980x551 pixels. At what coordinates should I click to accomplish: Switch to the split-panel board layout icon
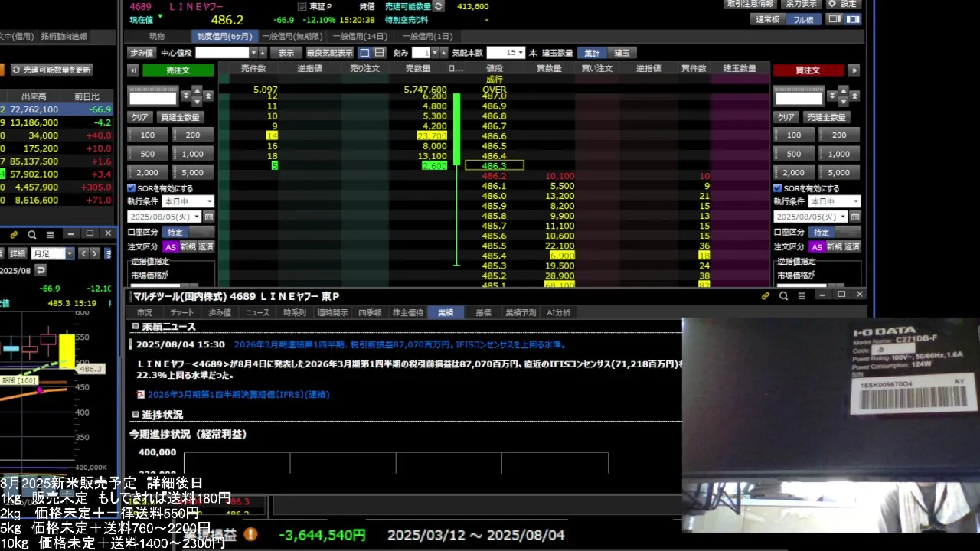coord(835,19)
